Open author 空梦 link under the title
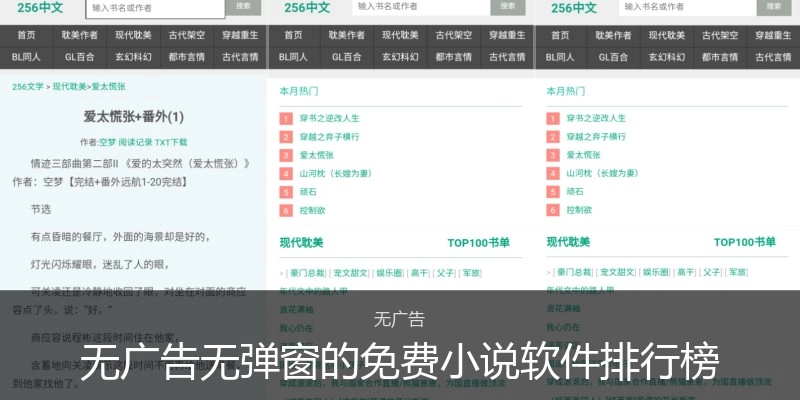The height and width of the screenshot is (400, 800). point(107,142)
